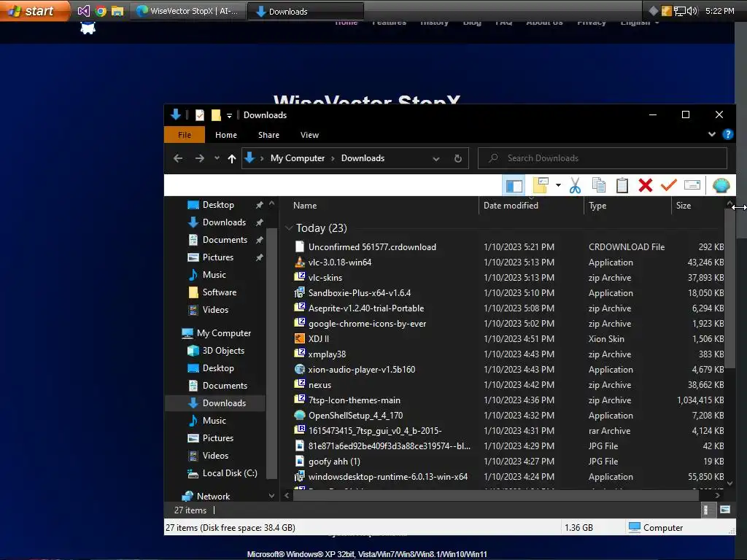Open the File ribbon tab

(185, 135)
